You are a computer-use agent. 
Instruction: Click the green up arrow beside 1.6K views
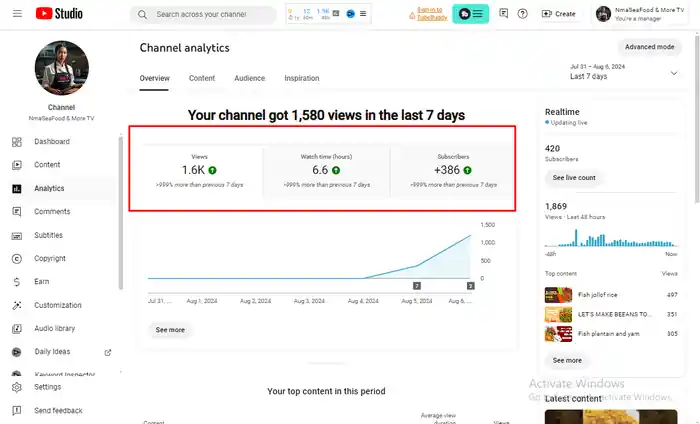pos(212,170)
